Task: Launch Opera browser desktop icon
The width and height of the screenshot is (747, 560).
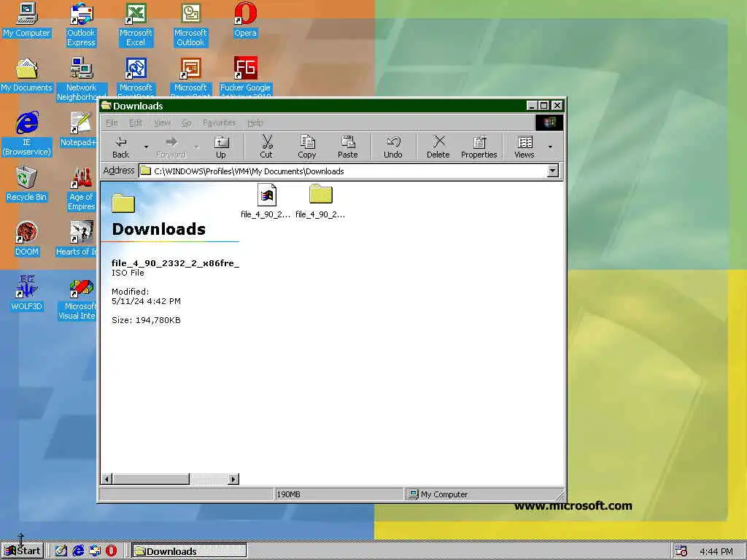Action: [245, 20]
